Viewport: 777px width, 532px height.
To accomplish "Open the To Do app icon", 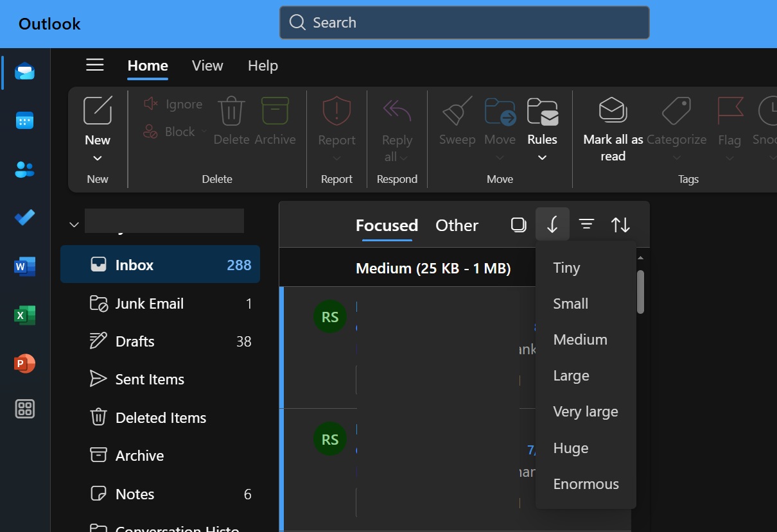I will (x=24, y=218).
